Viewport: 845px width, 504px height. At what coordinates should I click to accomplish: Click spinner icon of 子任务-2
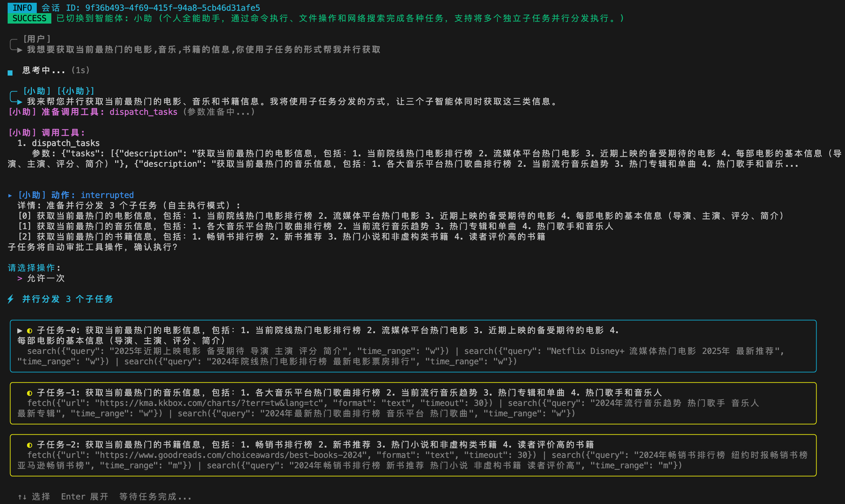(29, 445)
